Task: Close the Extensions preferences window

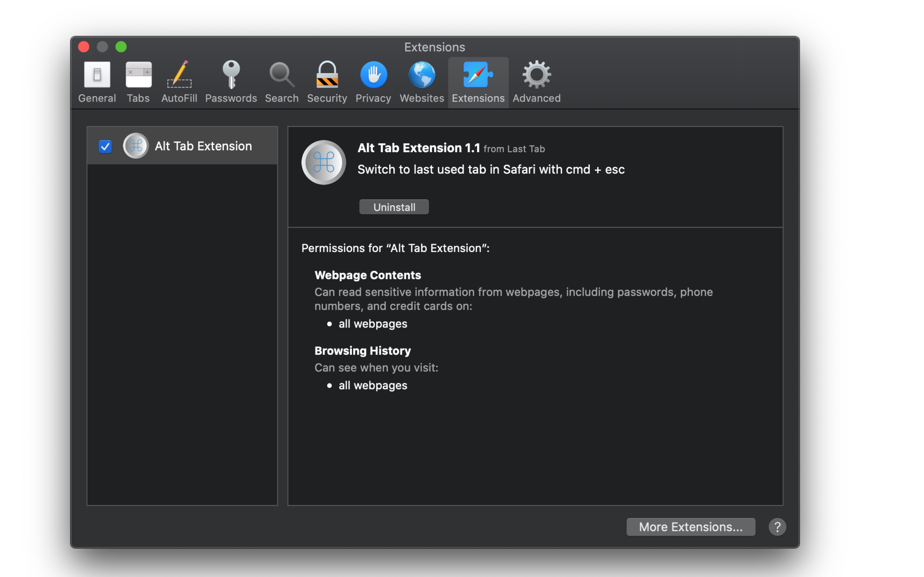Action: point(84,47)
